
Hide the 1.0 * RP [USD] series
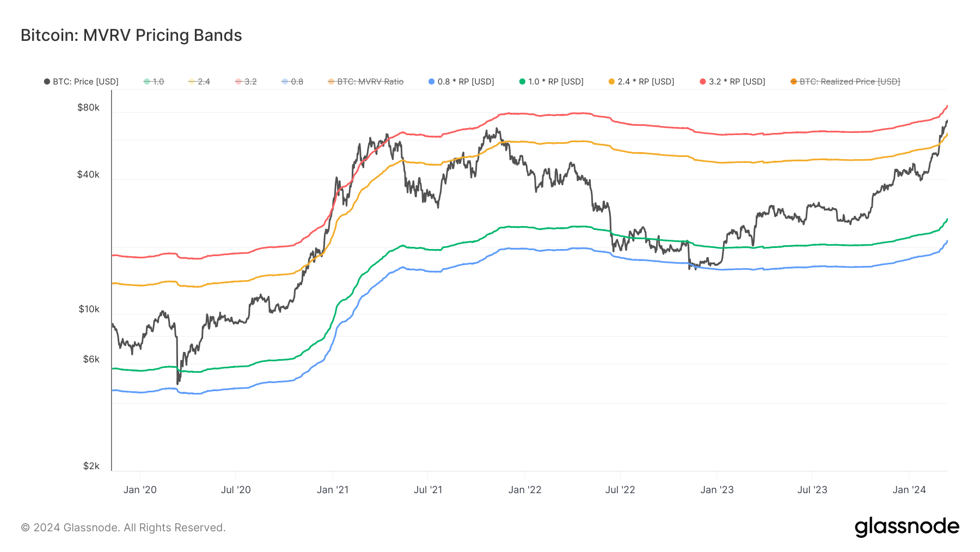pyautogui.click(x=551, y=82)
